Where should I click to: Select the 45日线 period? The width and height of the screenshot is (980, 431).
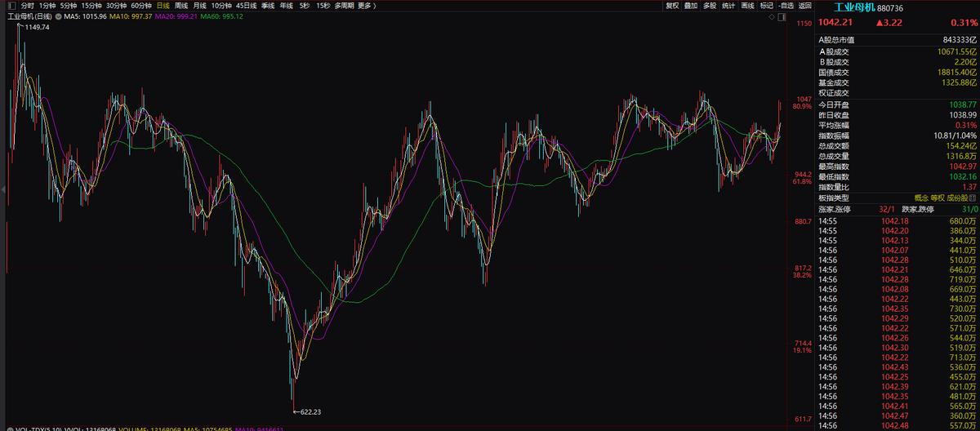[x=247, y=5]
